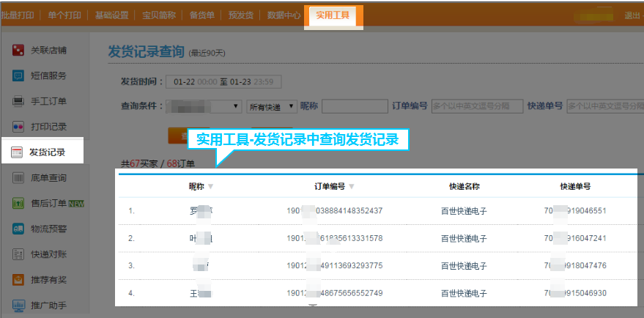Switch to the 宝贝简称 tab

[159, 15]
